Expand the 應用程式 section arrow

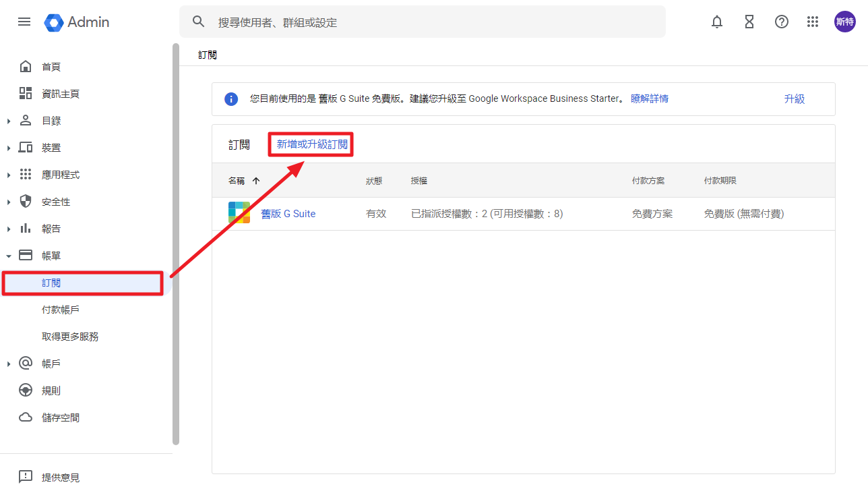[x=9, y=175]
